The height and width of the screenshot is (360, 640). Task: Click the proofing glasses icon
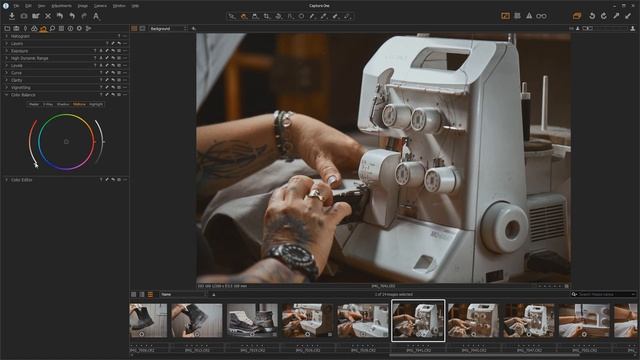point(541,16)
